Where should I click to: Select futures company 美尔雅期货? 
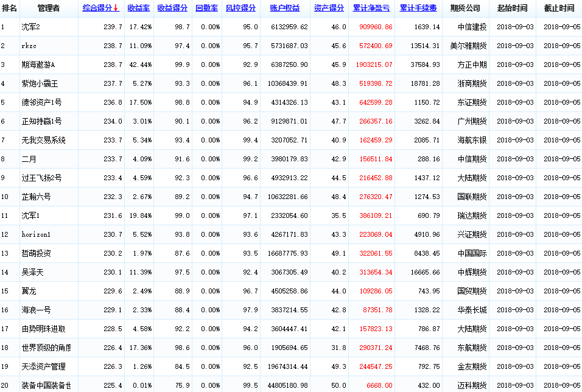[468, 46]
